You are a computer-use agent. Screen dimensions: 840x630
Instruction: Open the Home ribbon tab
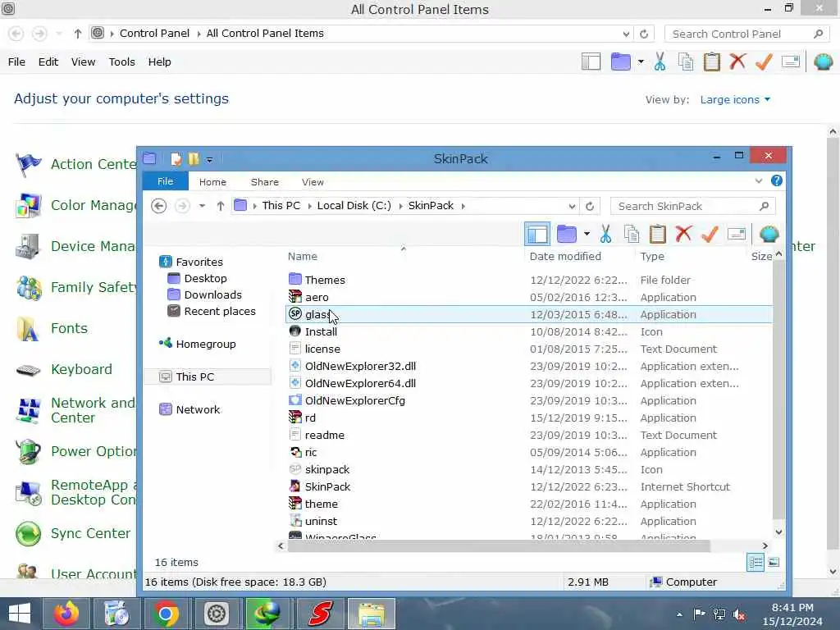click(212, 182)
